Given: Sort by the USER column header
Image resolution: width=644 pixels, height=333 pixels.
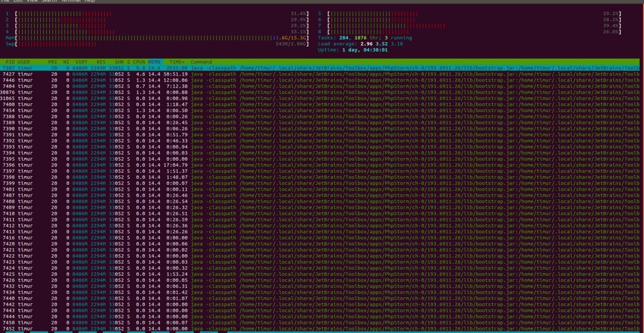Looking at the screenshot, I should point(24,62).
